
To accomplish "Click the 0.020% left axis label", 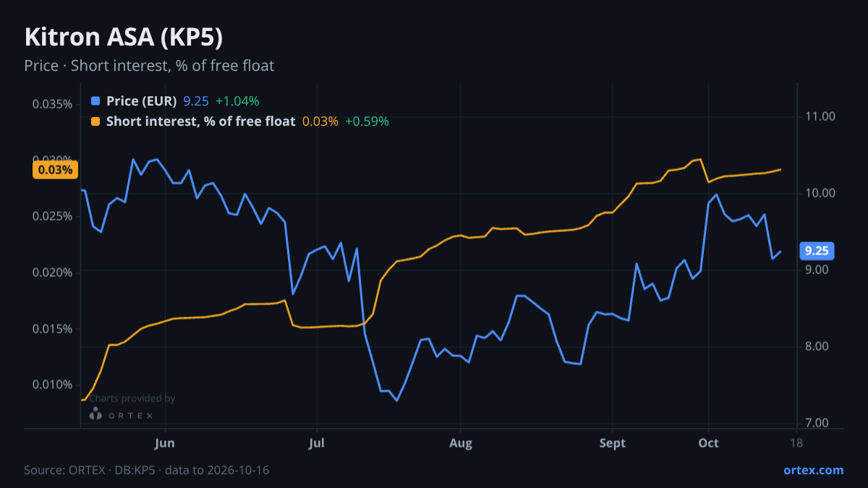I will point(52,273).
